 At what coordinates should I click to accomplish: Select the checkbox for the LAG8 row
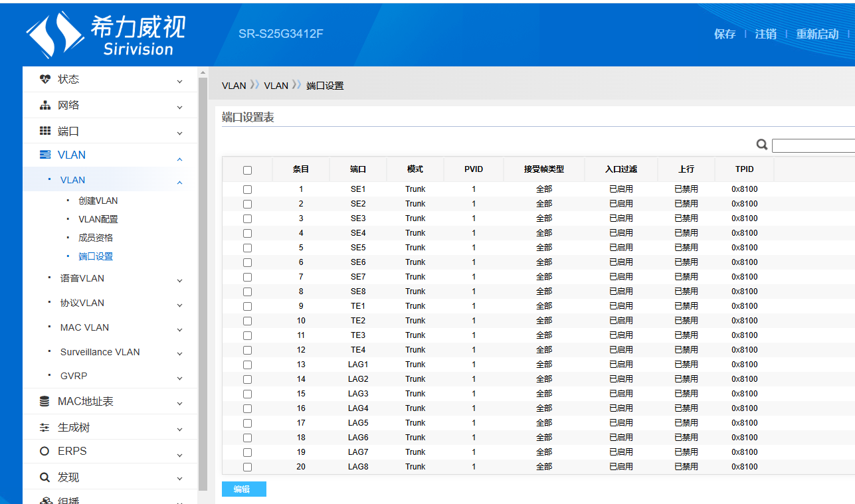[x=247, y=467]
